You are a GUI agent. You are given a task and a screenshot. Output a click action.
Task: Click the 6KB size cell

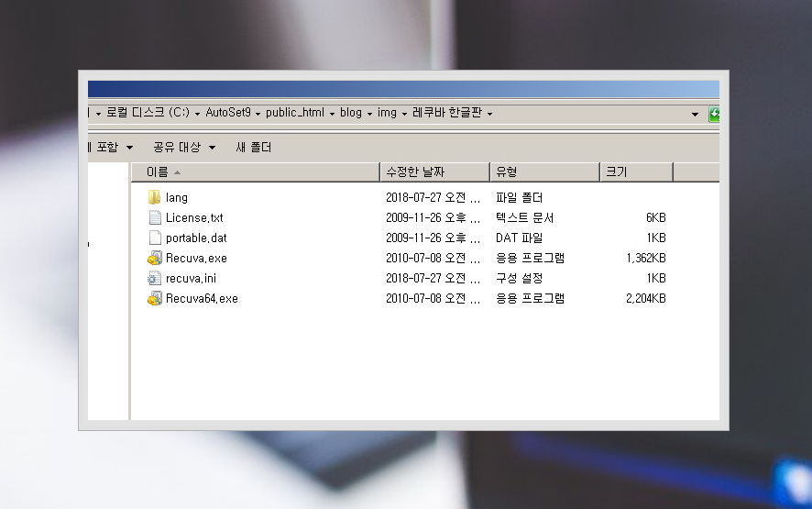655,217
